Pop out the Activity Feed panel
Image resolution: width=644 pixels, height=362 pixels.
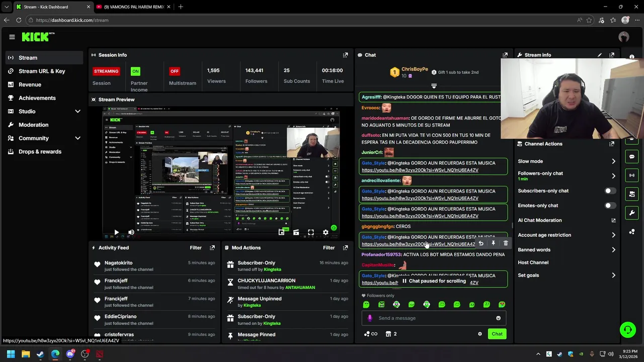212,248
